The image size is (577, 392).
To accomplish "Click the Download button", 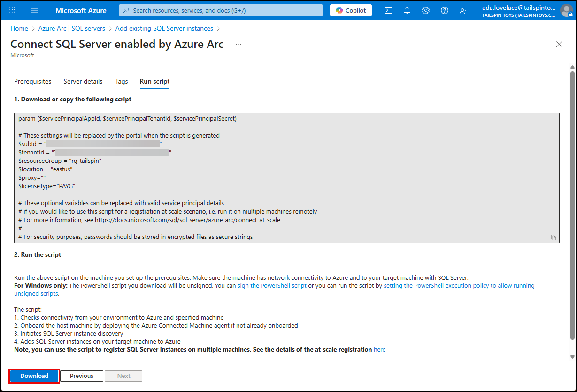I will click(34, 376).
